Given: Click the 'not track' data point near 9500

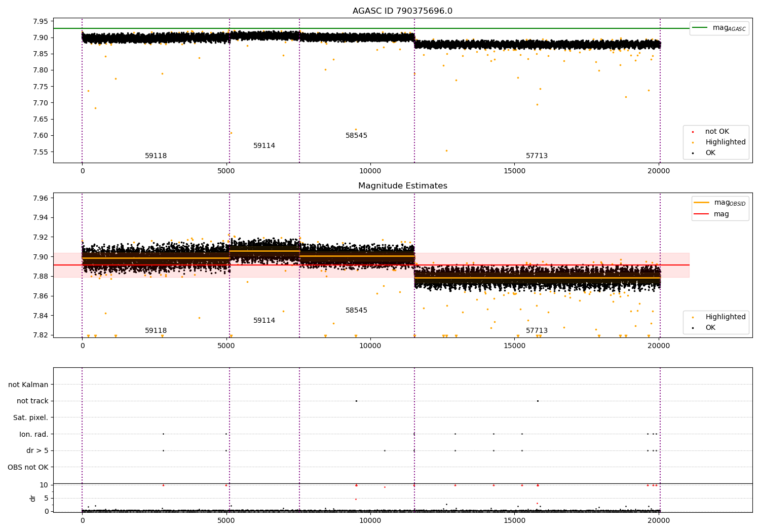Looking at the screenshot, I should click(356, 401).
